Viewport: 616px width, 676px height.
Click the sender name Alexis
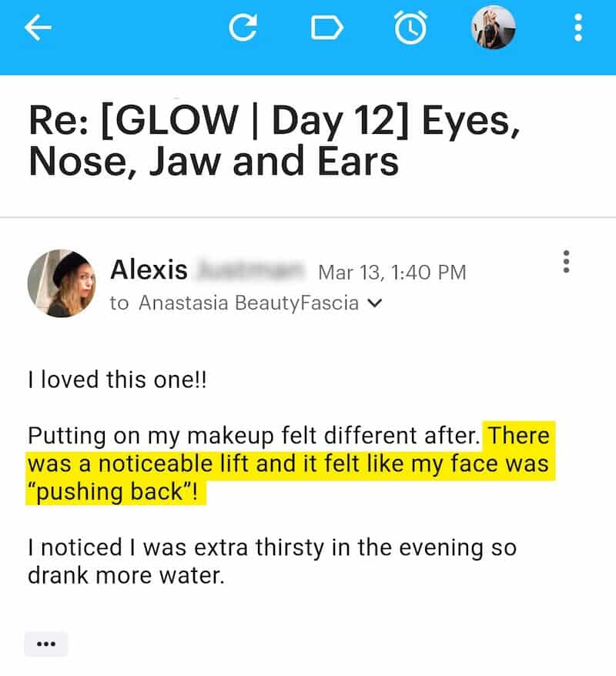[x=149, y=270]
